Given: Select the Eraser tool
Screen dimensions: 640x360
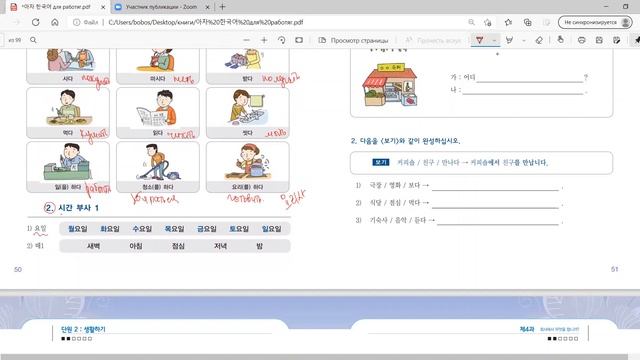Looking at the screenshot, I should point(539,40).
